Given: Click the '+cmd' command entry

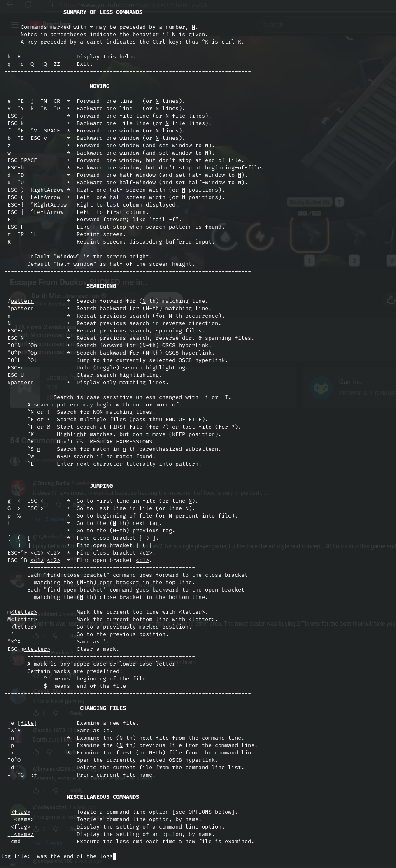Looking at the screenshot, I should 14,841.
